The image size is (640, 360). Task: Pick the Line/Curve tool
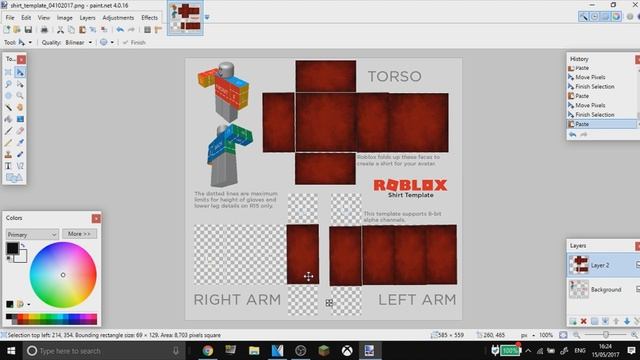click(x=20, y=166)
